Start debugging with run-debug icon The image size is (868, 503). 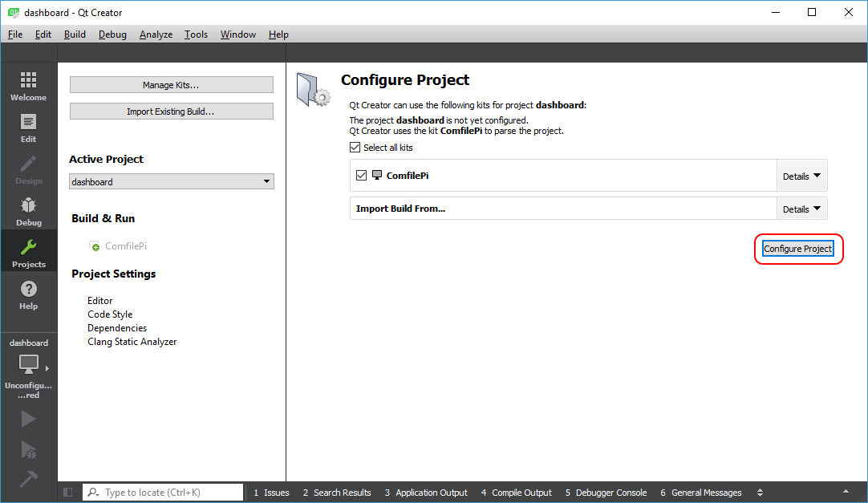[28, 449]
